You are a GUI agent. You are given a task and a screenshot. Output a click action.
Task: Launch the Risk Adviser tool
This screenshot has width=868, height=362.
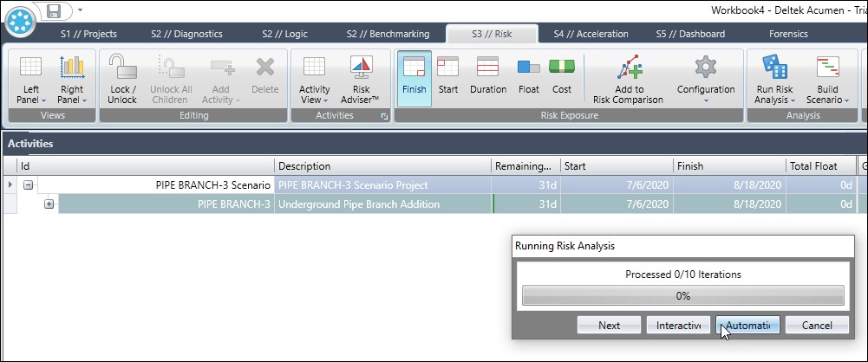click(x=360, y=80)
